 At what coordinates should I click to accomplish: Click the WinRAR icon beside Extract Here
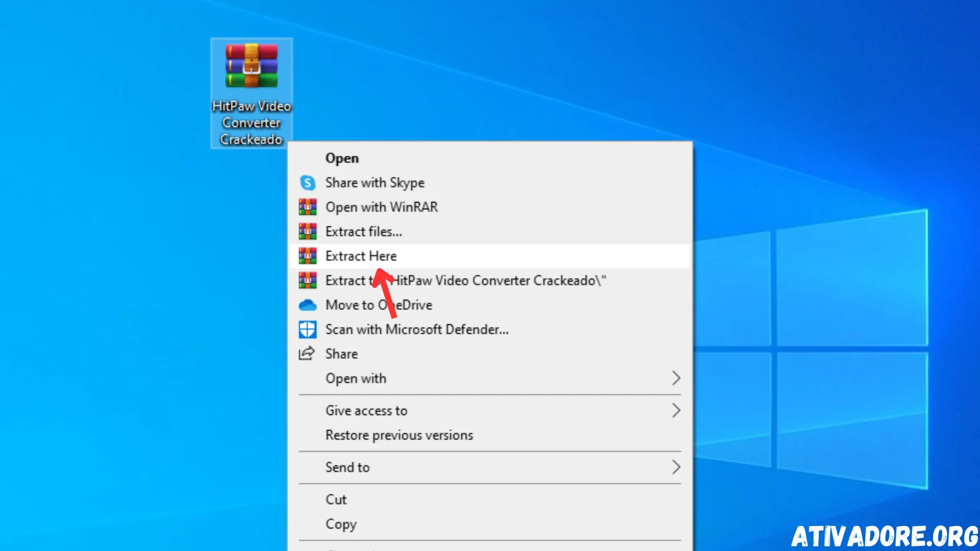[307, 256]
